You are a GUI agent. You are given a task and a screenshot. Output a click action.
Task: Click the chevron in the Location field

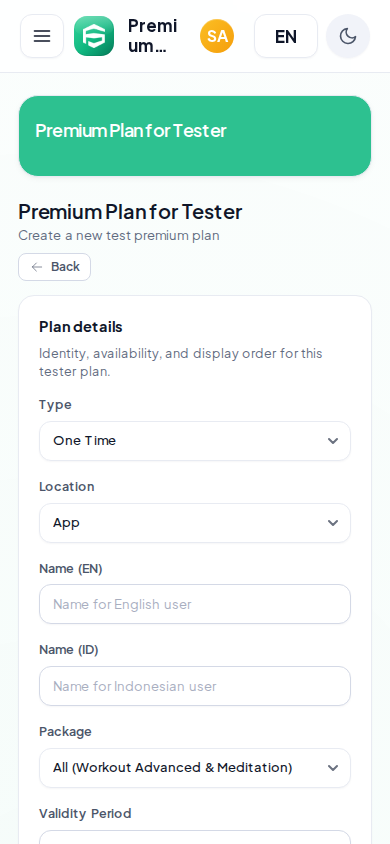coord(333,523)
